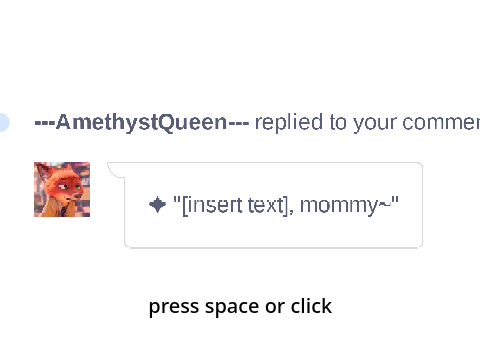Click the blue unread notification dot
Screen dimensions: 480x360
coord(4,122)
